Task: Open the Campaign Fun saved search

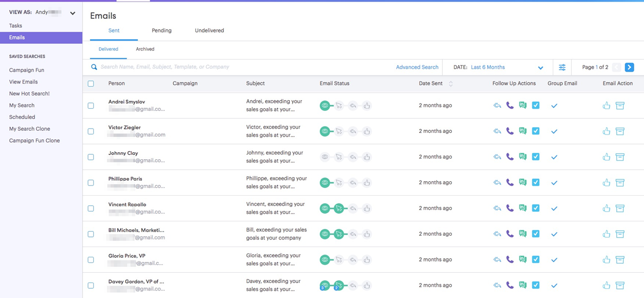Action: (x=26, y=70)
